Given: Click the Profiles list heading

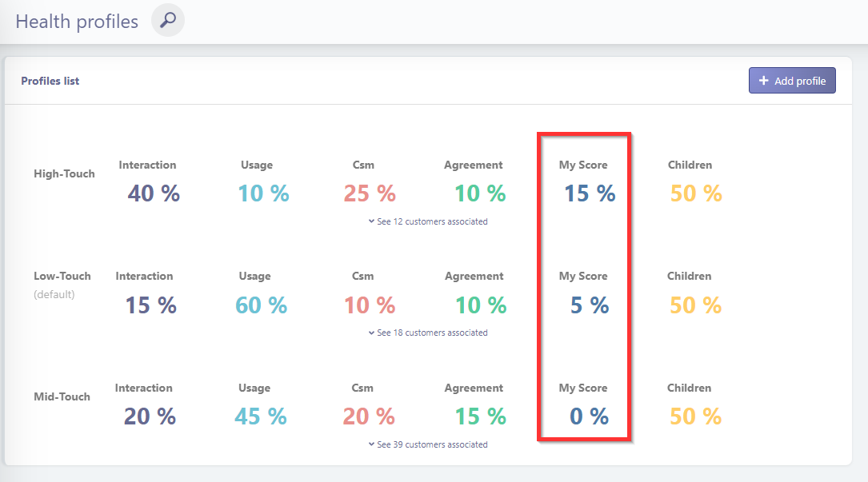Looking at the screenshot, I should tap(50, 81).
